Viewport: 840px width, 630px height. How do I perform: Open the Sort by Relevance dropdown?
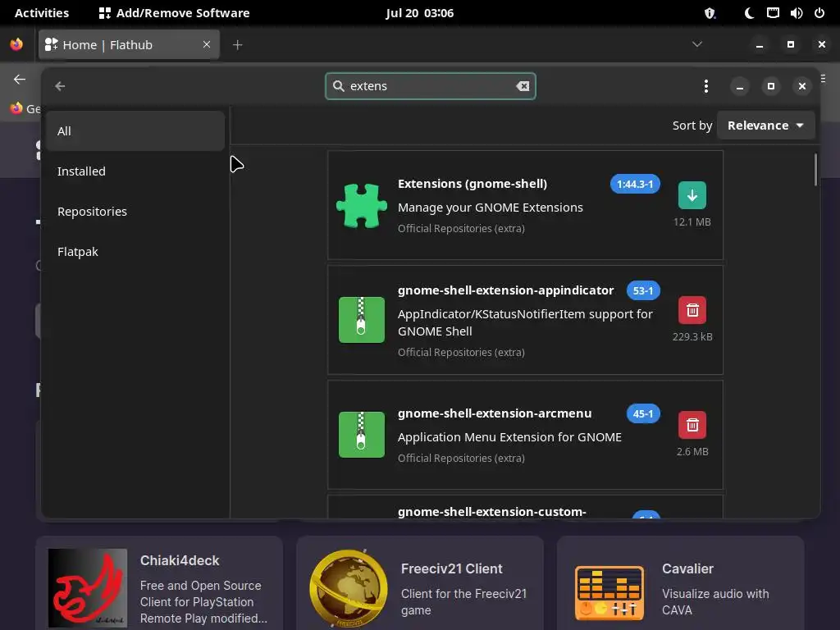765,126
